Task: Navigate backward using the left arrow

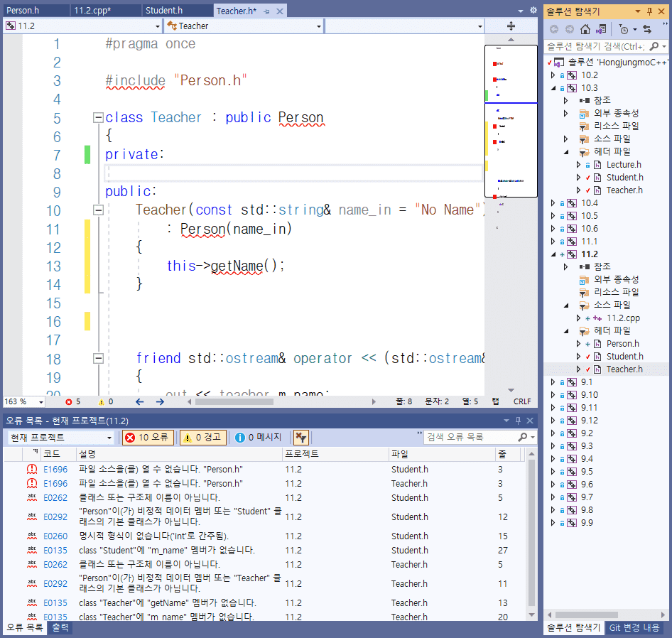Action: coord(140,401)
